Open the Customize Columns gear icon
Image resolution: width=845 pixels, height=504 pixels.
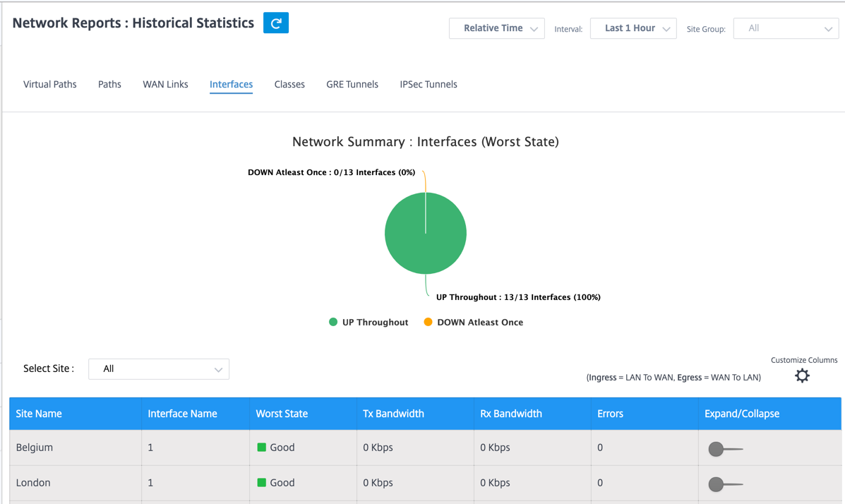[x=802, y=376]
